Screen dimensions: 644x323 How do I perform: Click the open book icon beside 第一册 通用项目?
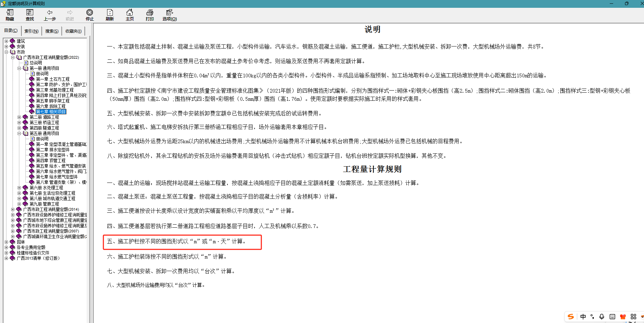tap(25, 68)
